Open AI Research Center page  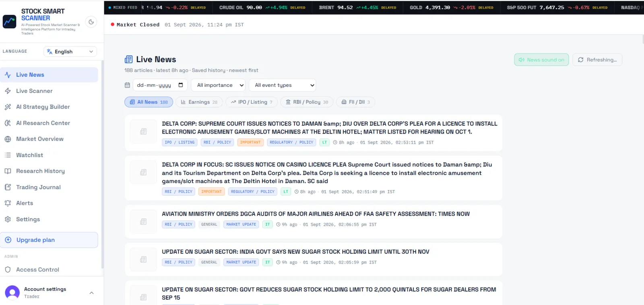coord(49,123)
